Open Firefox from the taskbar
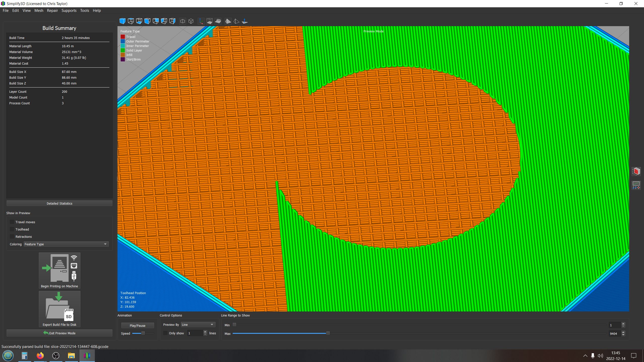The image size is (644, 362). [40, 355]
